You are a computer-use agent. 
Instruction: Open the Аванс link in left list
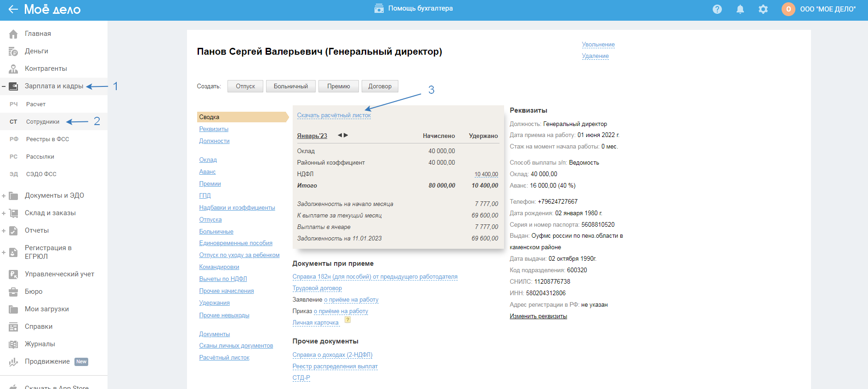(x=207, y=172)
